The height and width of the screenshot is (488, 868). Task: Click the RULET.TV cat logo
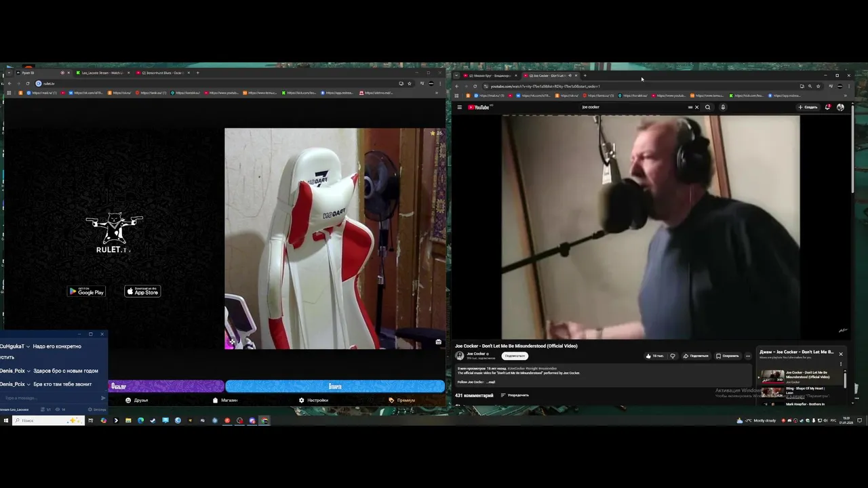(114, 232)
